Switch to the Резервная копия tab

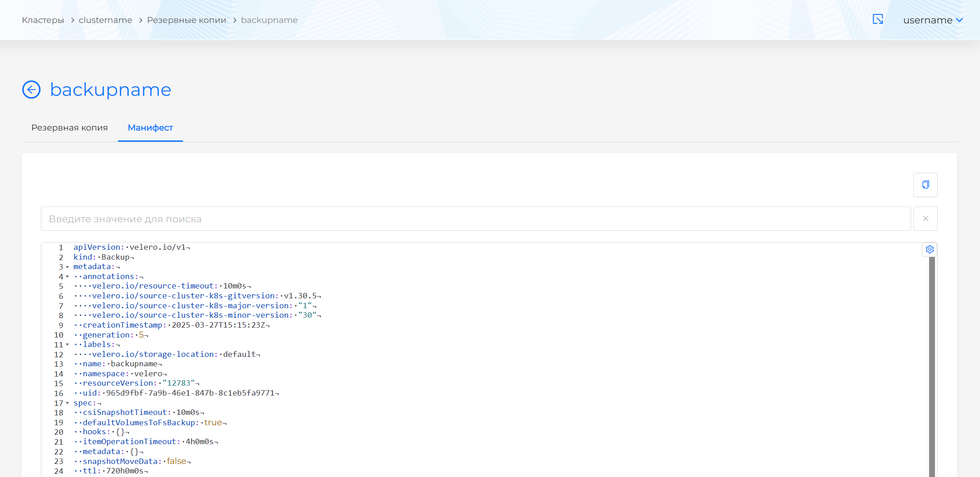click(69, 128)
